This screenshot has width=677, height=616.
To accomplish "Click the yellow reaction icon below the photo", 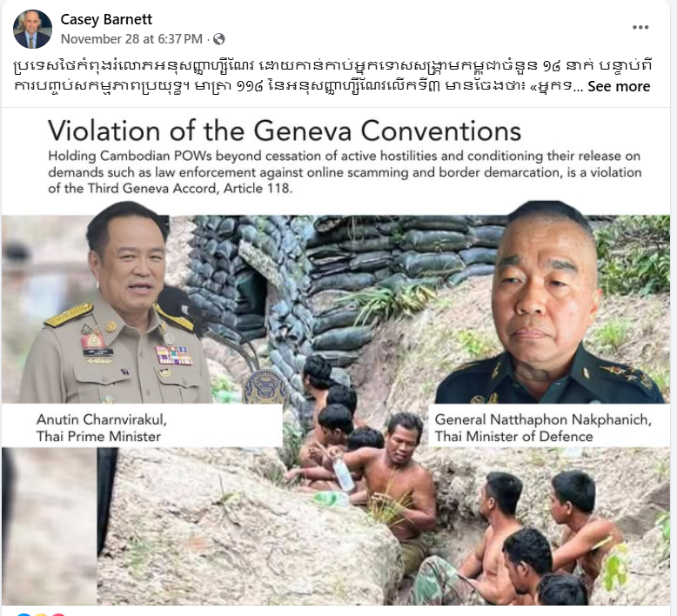I will (x=41, y=614).
